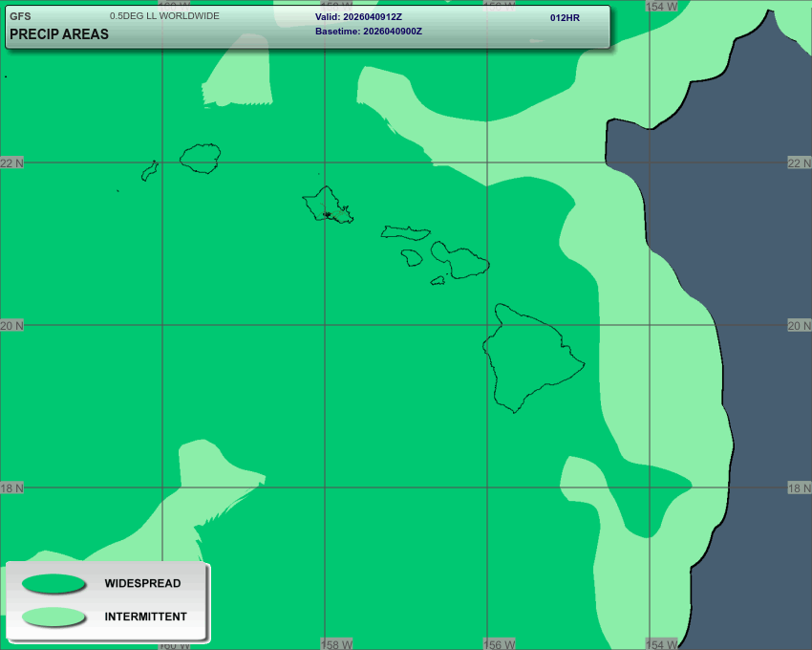Screen dimensions: 812x650
Task: Click the 18 N label on left edge
Action: [12, 488]
